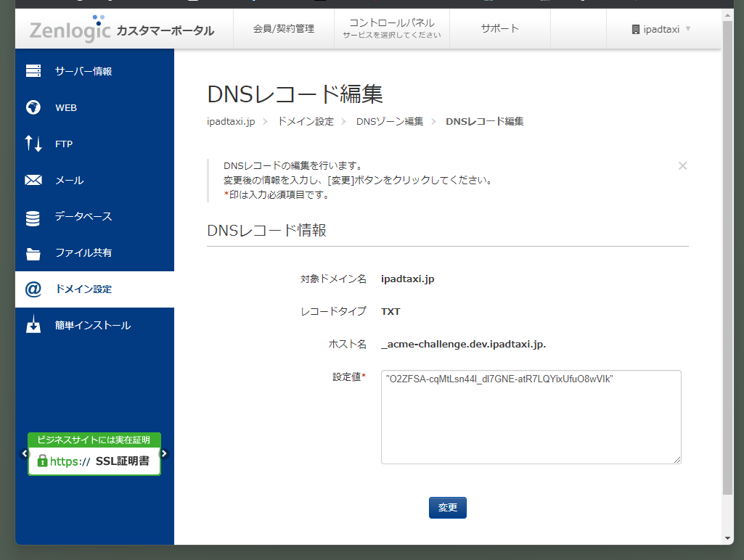This screenshot has width=744, height=560.
Task: Click the DNSレコード編集 page heading
Action: pyautogui.click(x=295, y=94)
